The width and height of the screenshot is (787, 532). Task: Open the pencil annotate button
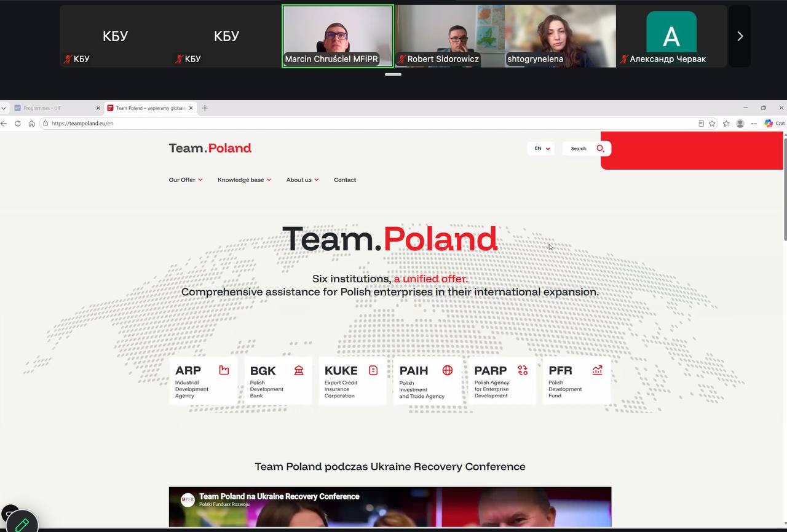click(22, 524)
